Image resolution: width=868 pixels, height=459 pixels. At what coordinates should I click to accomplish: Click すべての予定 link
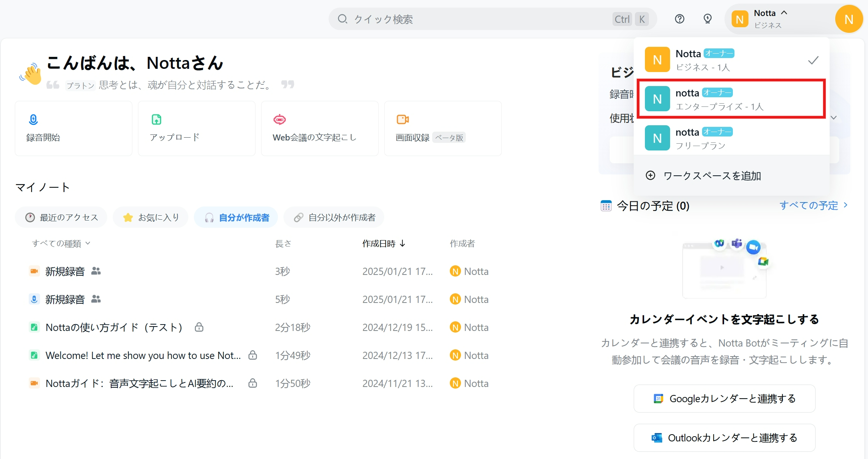(x=814, y=205)
